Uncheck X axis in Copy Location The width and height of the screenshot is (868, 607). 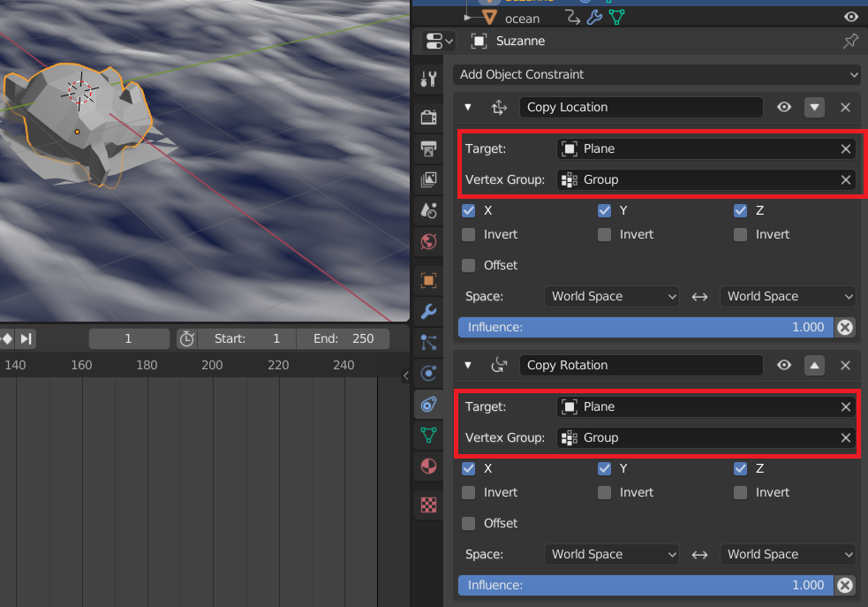(x=468, y=210)
